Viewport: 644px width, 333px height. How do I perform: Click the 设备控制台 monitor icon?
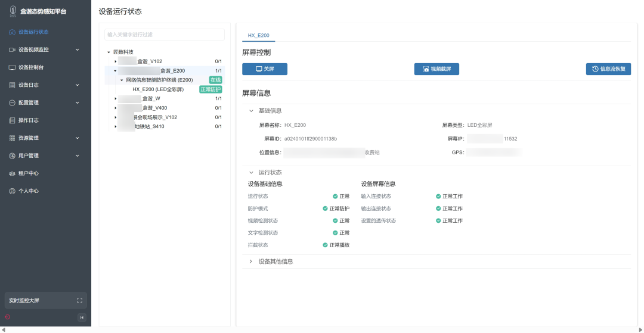tap(12, 67)
